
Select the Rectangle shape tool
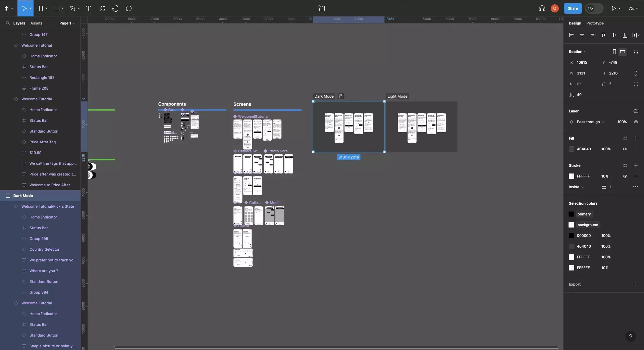click(57, 8)
